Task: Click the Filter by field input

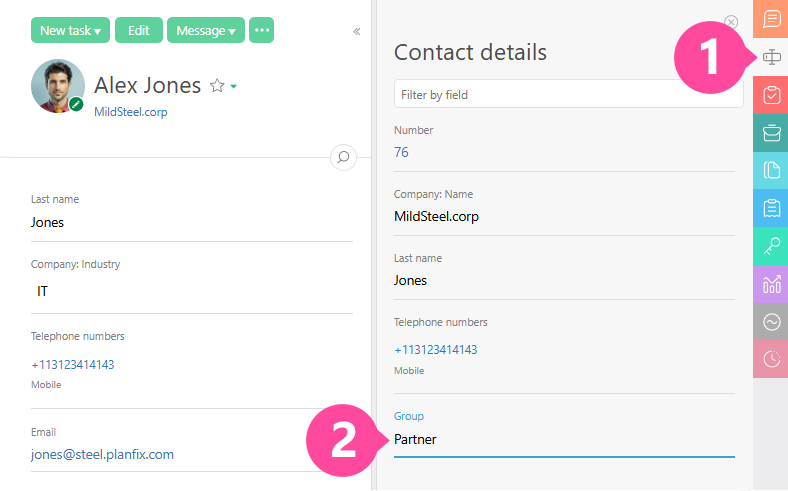Action: pyautogui.click(x=568, y=94)
